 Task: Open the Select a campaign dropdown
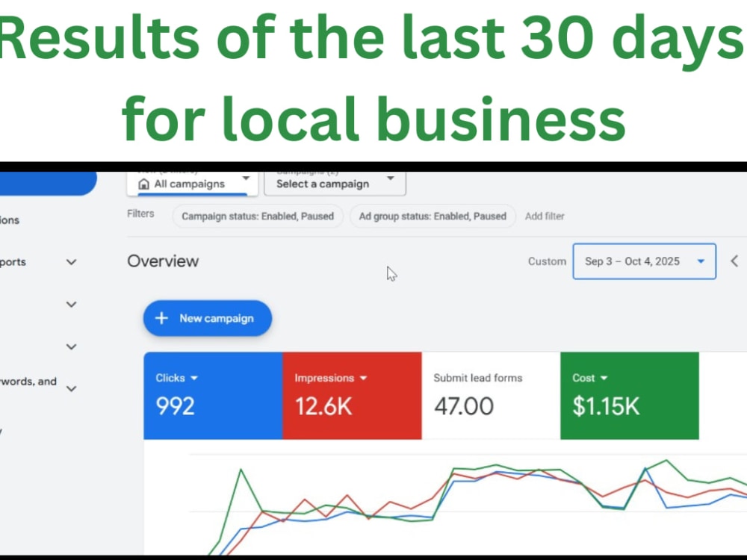(x=335, y=184)
